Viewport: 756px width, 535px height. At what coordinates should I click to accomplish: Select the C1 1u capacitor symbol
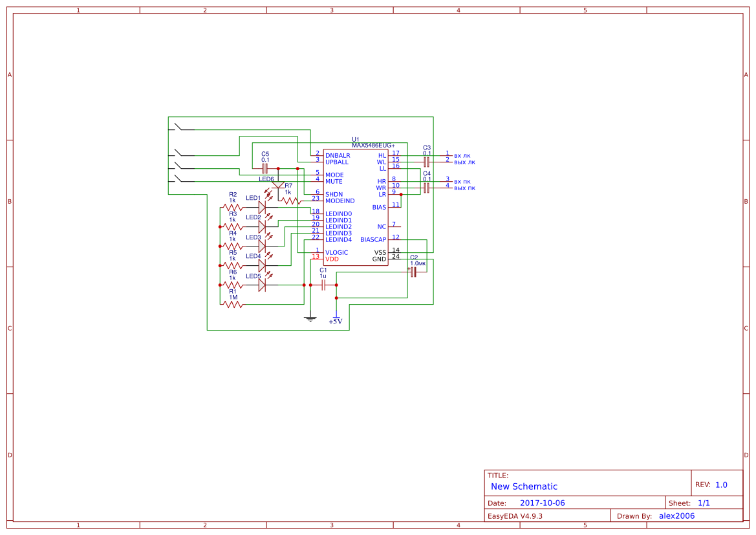point(323,285)
